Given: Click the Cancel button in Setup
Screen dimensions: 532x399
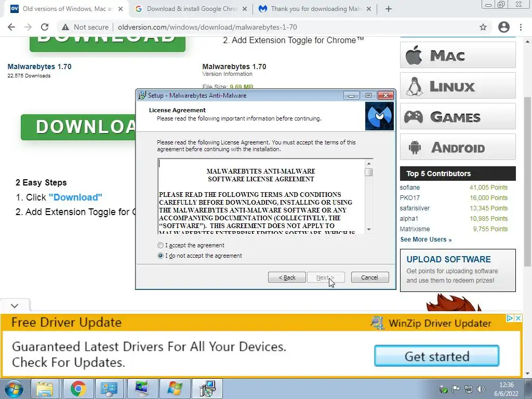Looking at the screenshot, I should 370,277.
